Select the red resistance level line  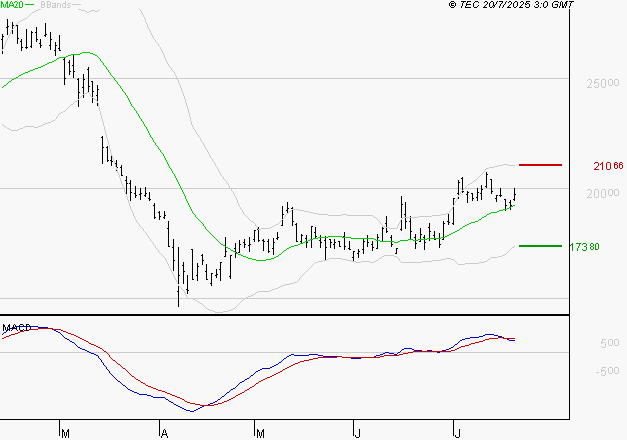(x=540, y=165)
